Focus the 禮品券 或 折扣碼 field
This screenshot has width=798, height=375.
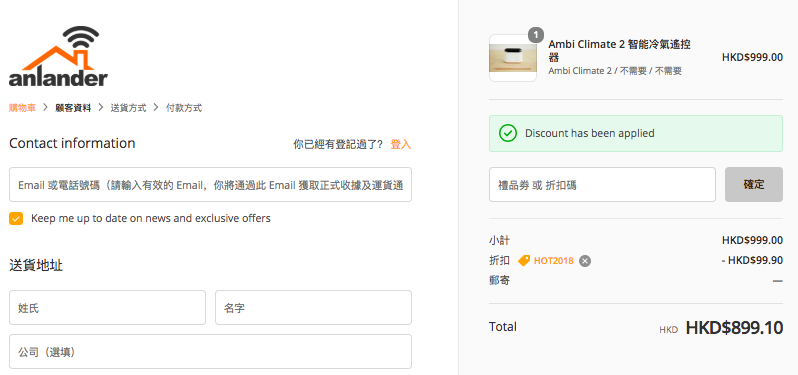point(602,184)
